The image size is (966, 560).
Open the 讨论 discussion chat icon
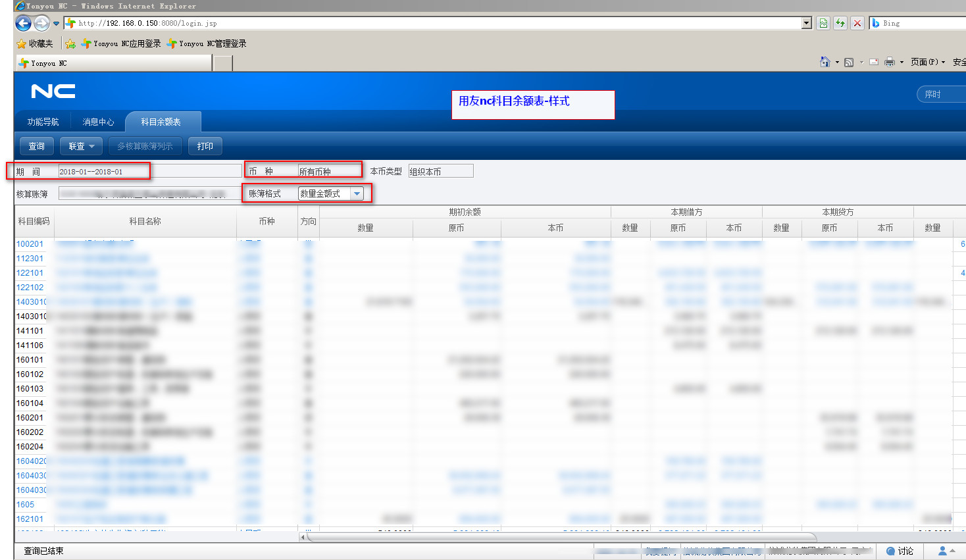pyautogui.click(x=900, y=551)
